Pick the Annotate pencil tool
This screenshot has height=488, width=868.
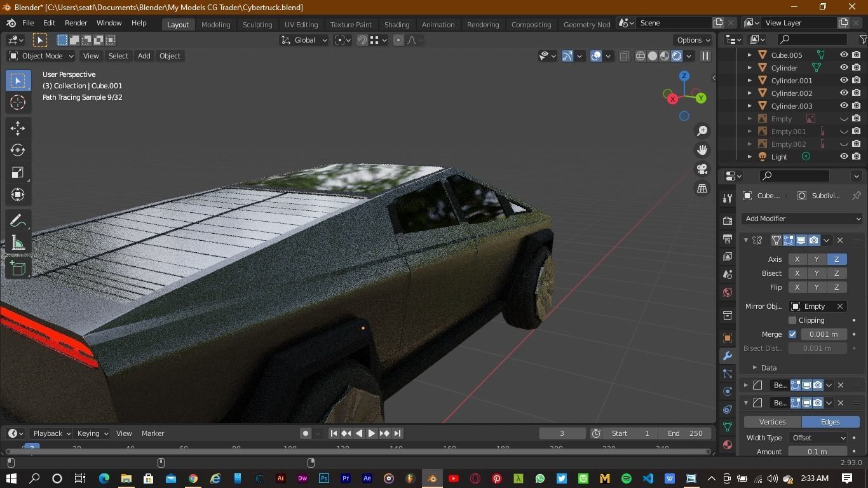(18, 220)
